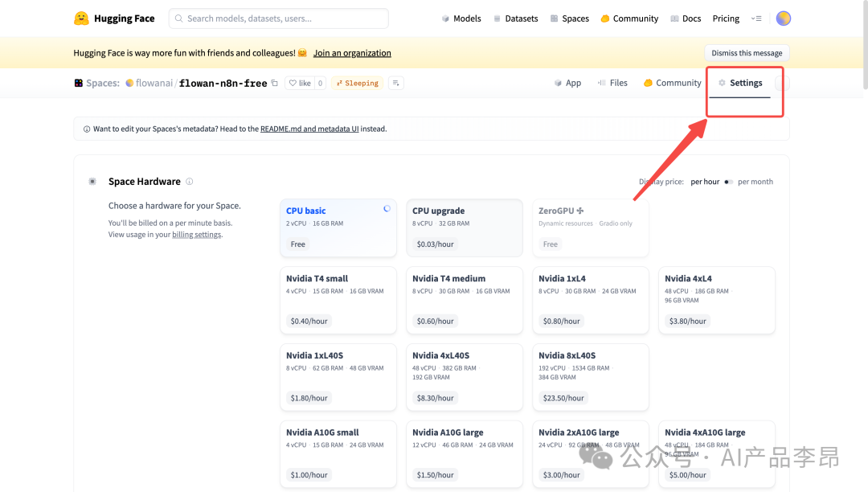Viewport: 868px width, 492px height.
Task: Switch to the Settings tab
Action: pos(740,83)
